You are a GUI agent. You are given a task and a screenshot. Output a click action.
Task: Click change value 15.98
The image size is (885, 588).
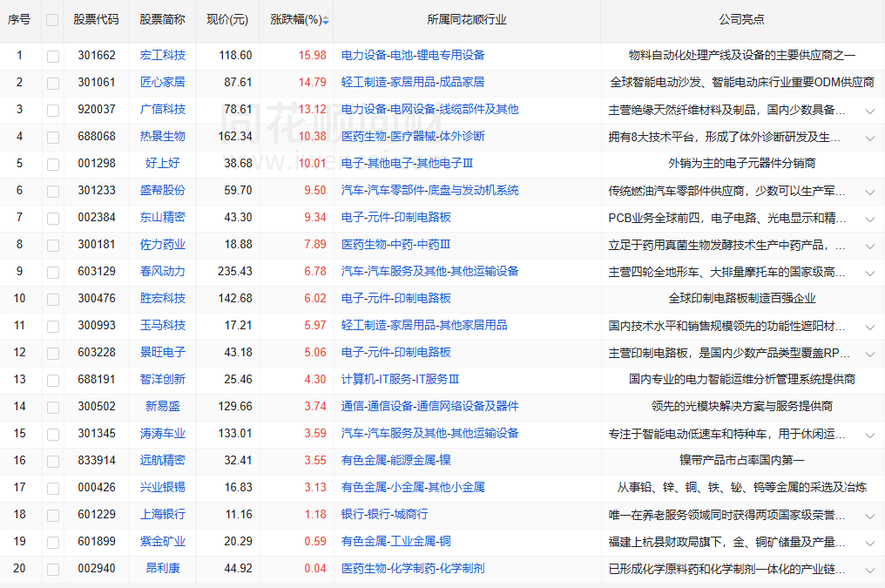(x=313, y=55)
